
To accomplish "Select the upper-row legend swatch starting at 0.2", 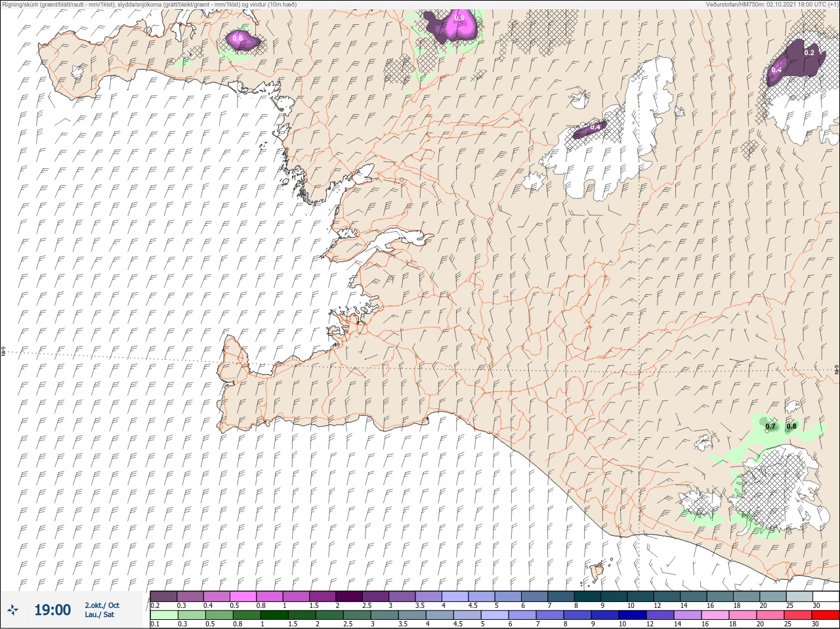I will coord(163,596).
